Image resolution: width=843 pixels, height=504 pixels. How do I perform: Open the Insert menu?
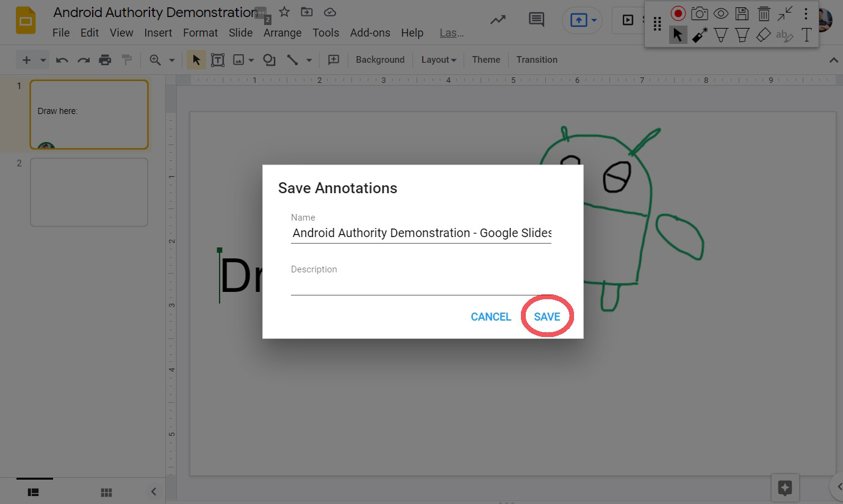point(158,33)
